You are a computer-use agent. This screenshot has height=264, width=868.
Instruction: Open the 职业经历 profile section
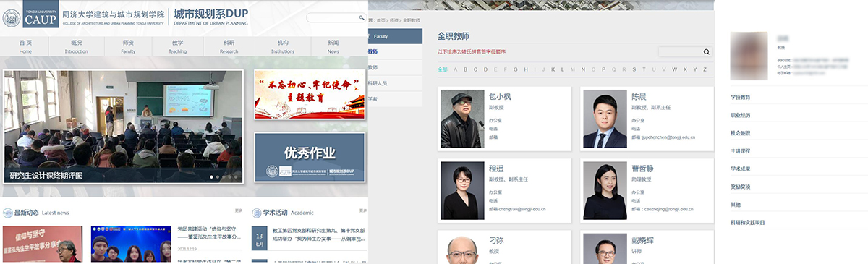[x=740, y=115]
